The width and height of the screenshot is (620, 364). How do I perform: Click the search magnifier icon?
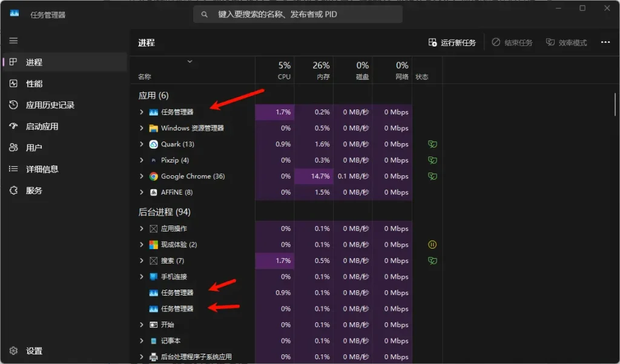[x=204, y=13]
